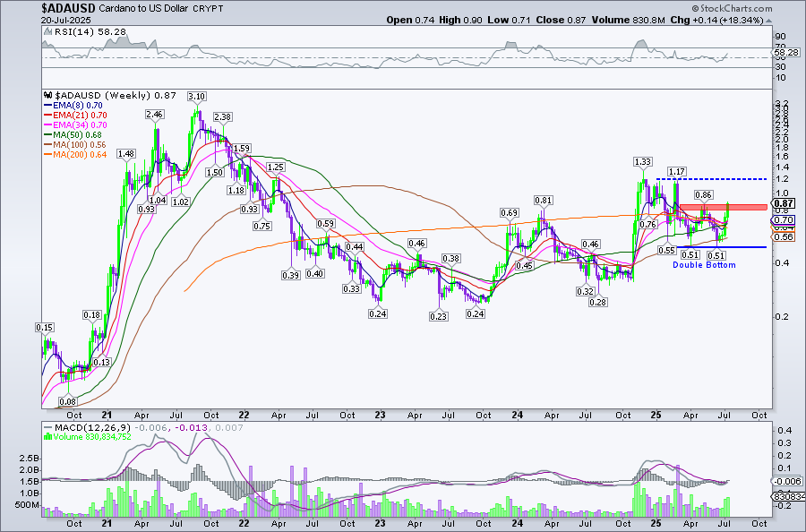Click the 0.69 price label
Screen dimensions: 806x532
click(x=509, y=213)
